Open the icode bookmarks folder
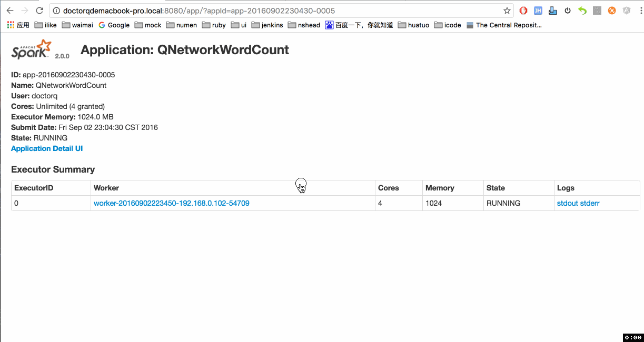Viewport: 644px width, 342px height. point(448,25)
